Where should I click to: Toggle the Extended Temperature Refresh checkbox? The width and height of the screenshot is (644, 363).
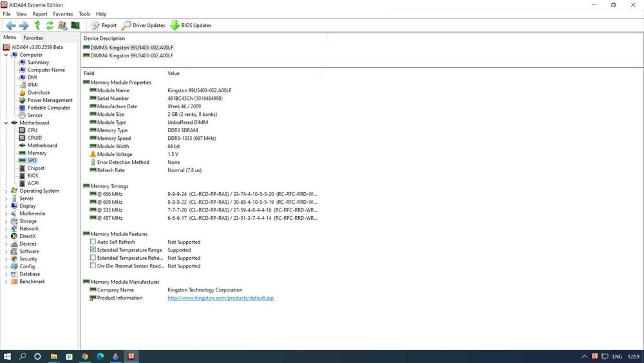[x=93, y=258]
